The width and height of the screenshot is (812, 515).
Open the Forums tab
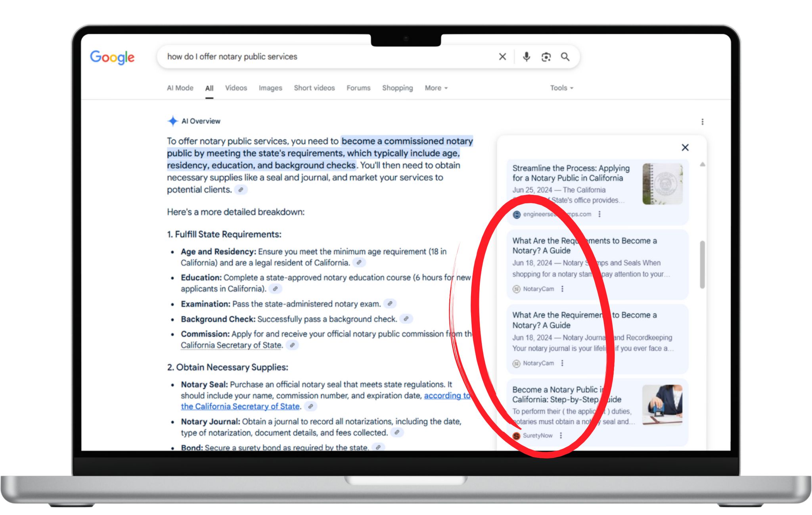click(x=358, y=88)
